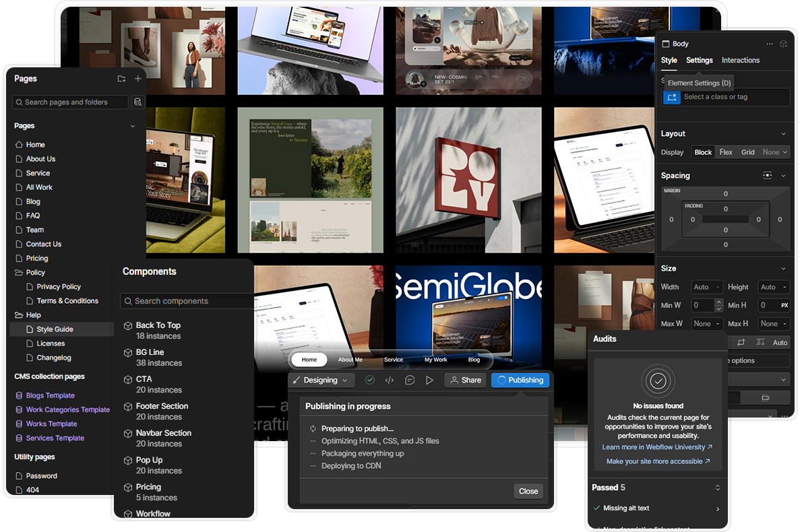Open Blogs Template collection page
The height and width of the screenshot is (532, 802).
50,395
